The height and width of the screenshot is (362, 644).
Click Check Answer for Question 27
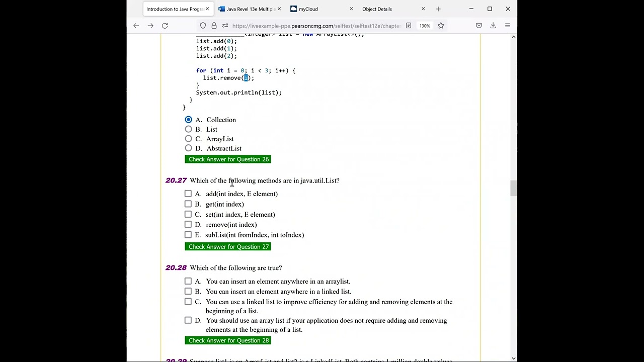click(x=228, y=247)
